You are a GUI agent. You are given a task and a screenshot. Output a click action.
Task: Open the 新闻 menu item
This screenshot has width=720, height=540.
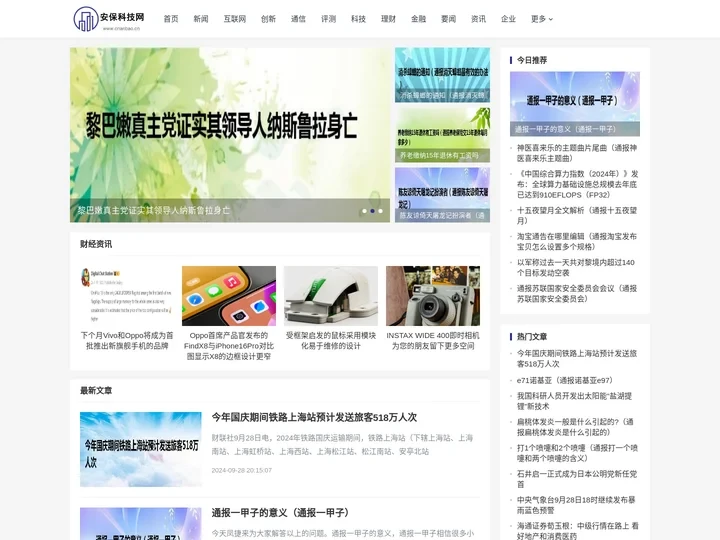pyautogui.click(x=201, y=19)
